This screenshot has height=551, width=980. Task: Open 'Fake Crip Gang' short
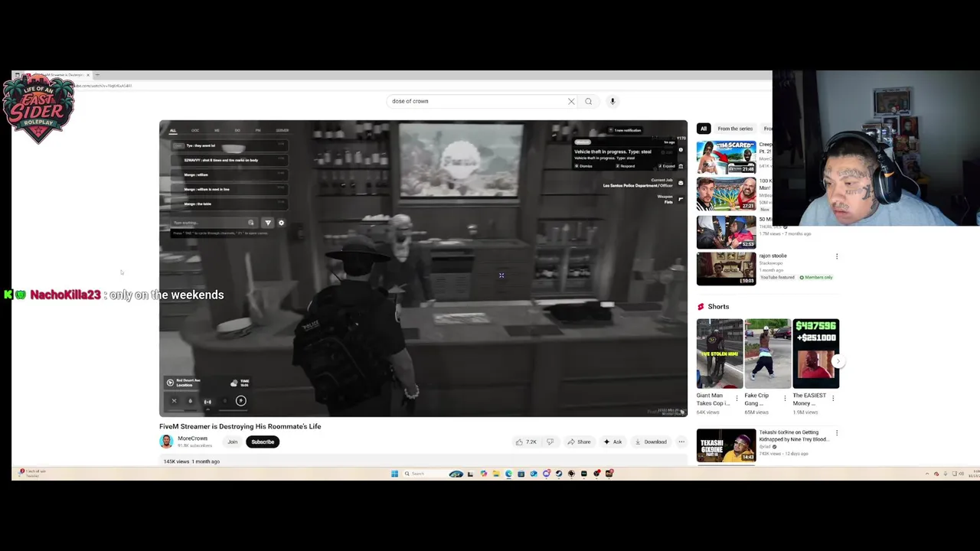pyautogui.click(x=768, y=354)
